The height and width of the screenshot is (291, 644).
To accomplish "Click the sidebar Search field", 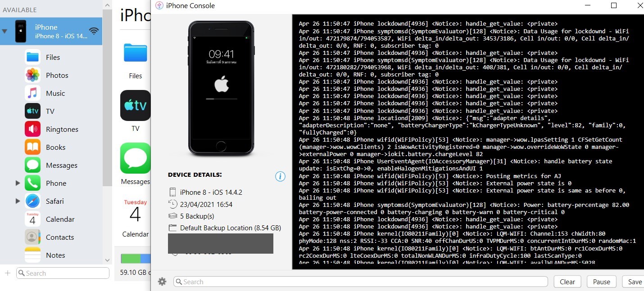I will (63, 273).
